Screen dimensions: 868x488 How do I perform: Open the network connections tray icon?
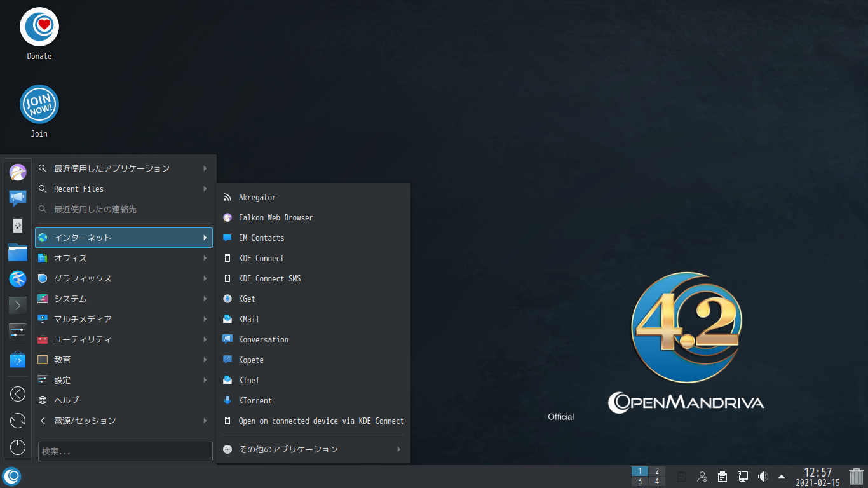[x=743, y=477]
